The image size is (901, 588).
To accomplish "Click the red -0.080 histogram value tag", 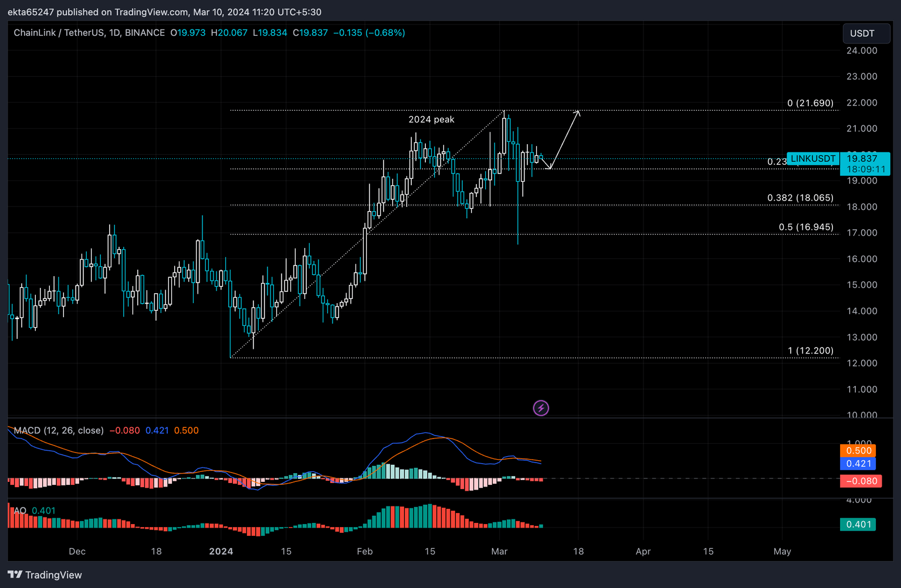I will pos(861,481).
